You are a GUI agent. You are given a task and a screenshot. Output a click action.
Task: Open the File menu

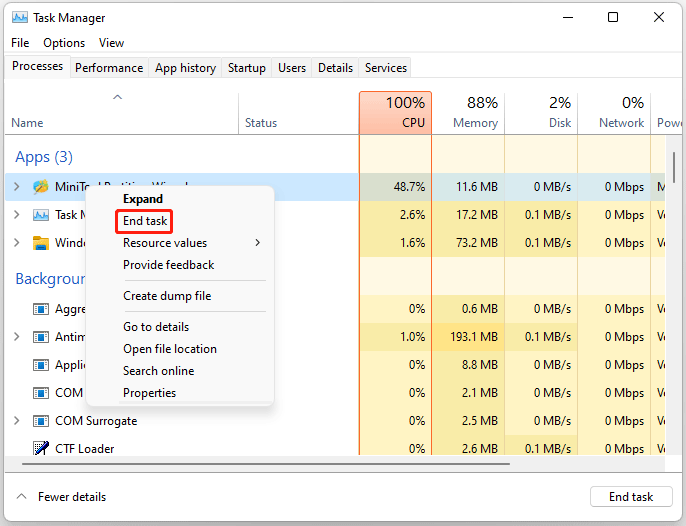[x=20, y=43]
